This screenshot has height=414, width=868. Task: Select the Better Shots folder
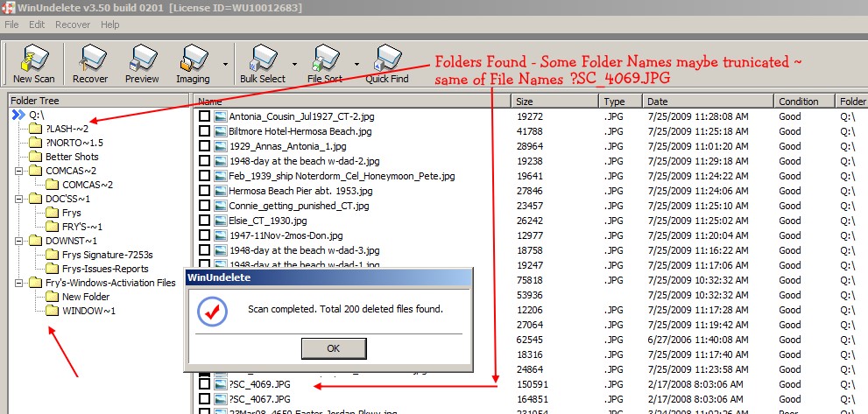click(x=72, y=157)
